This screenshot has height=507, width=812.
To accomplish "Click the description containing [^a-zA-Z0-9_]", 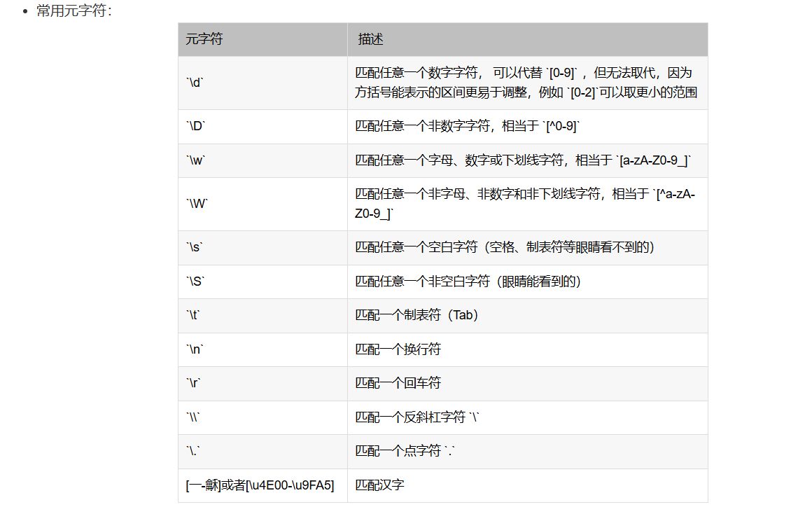I will click(524, 204).
